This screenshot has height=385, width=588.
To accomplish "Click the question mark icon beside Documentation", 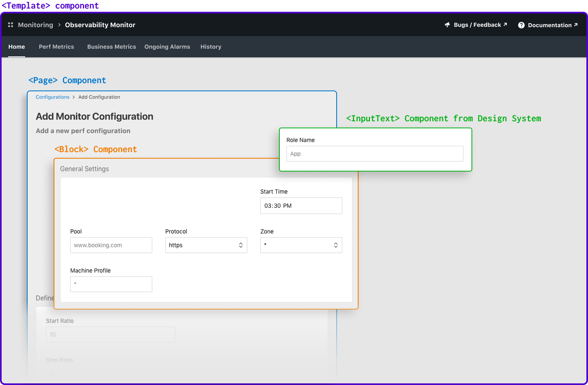I will coord(521,25).
